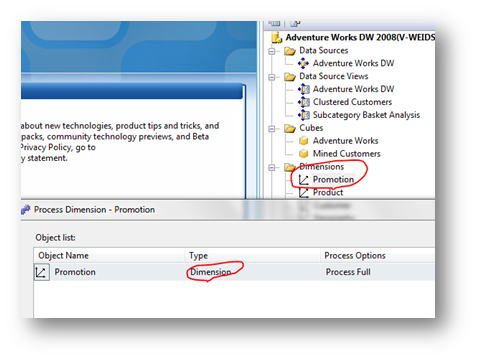Click the Clustered Customers view icon
The height and width of the screenshot is (360, 477).
click(x=304, y=102)
